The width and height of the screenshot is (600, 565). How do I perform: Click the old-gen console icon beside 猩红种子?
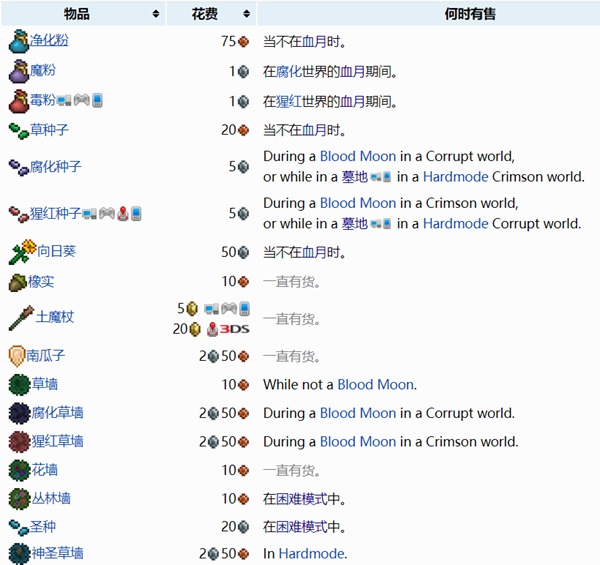[122, 213]
